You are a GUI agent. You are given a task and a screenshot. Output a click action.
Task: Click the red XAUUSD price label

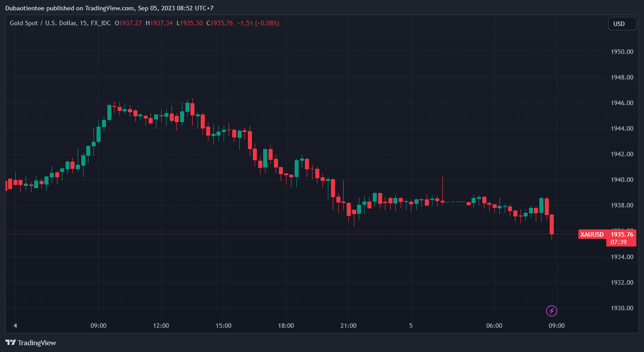pyautogui.click(x=592, y=234)
